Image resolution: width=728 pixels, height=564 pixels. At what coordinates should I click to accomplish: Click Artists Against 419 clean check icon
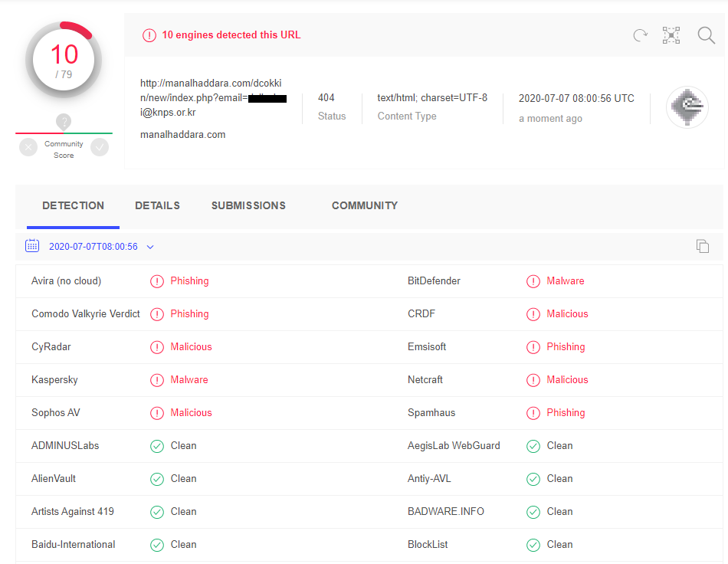tap(157, 512)
